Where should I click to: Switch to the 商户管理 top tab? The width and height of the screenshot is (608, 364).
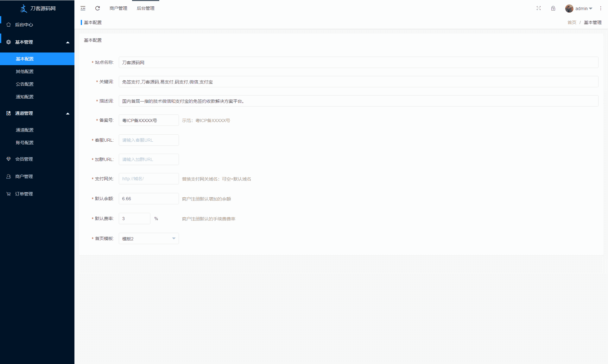coord(118,8)
